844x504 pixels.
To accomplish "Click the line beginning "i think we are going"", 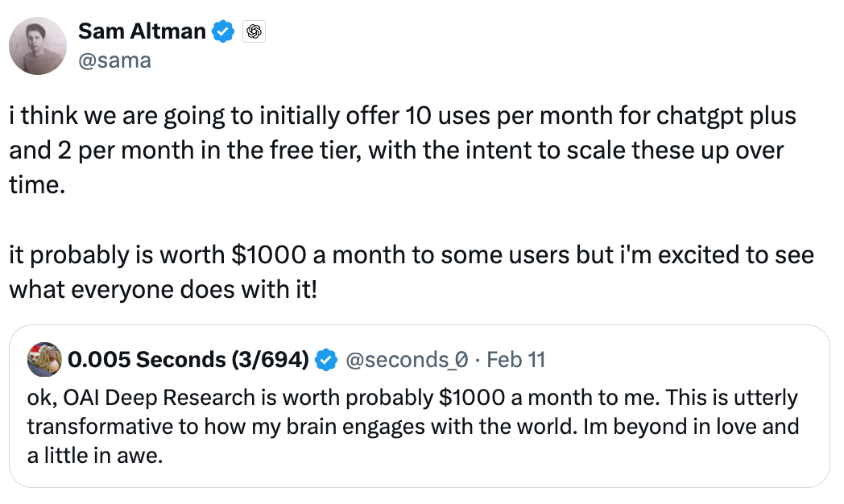I will click(403, 116).
